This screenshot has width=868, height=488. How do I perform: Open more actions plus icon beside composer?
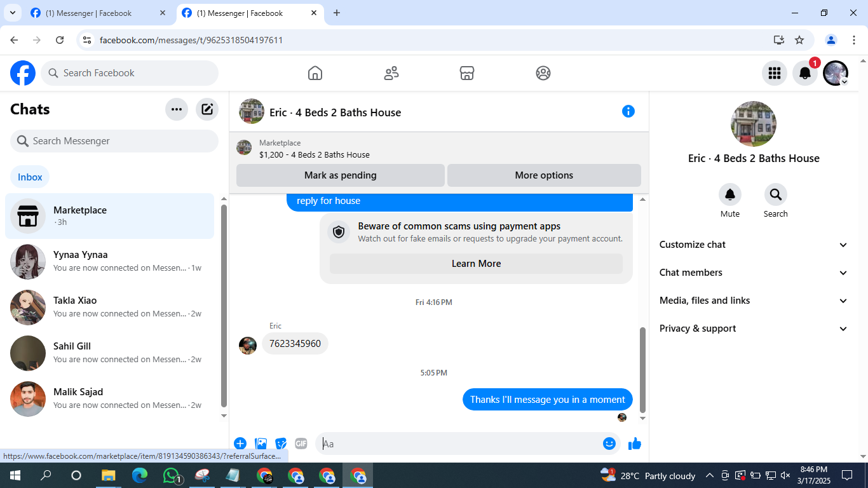(x=240, y=444)
